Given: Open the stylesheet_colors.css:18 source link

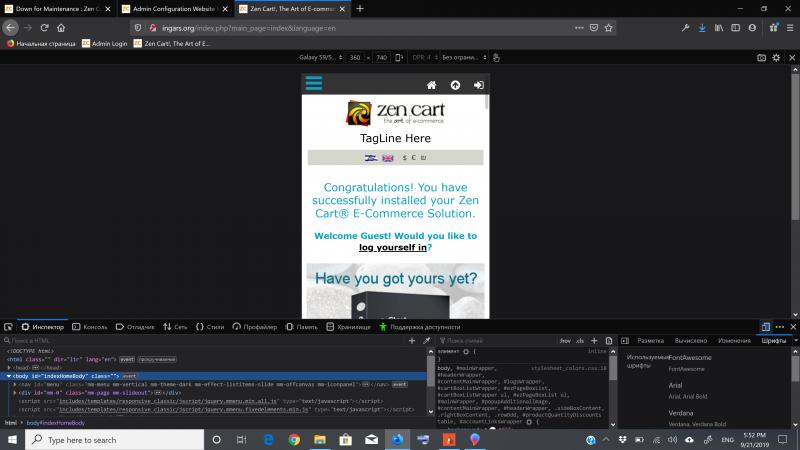Looking at the screenshot, I should click(x=568, y=368).
